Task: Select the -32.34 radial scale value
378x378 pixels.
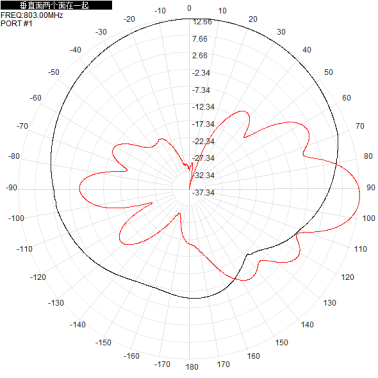Action: (x=203, y=175)
